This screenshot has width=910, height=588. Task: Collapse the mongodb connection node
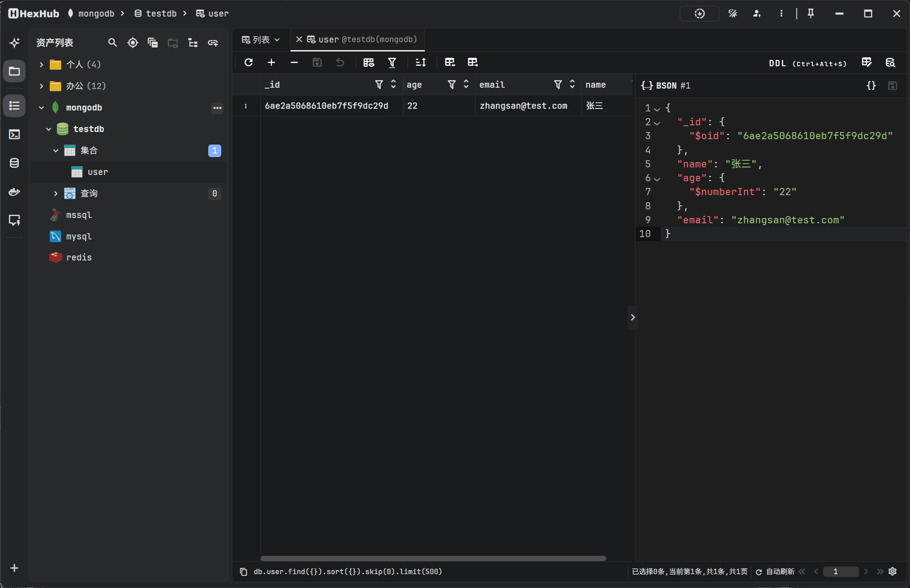tap(41, 107)
